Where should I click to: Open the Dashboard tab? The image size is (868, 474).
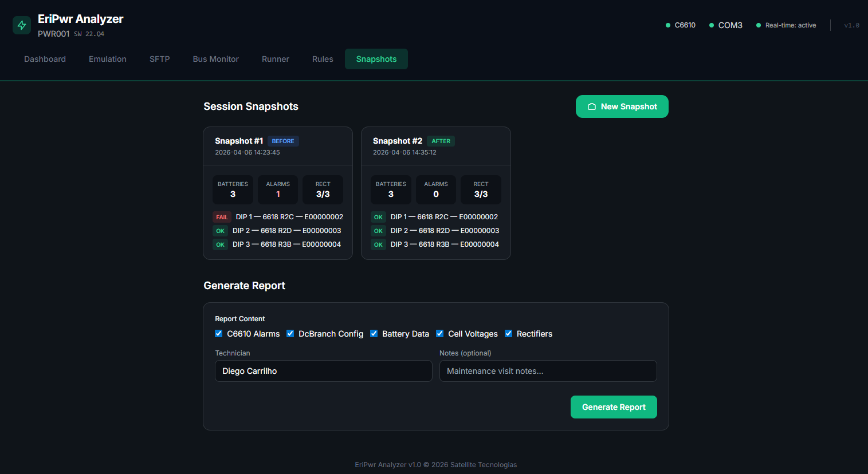coord(45,59)
